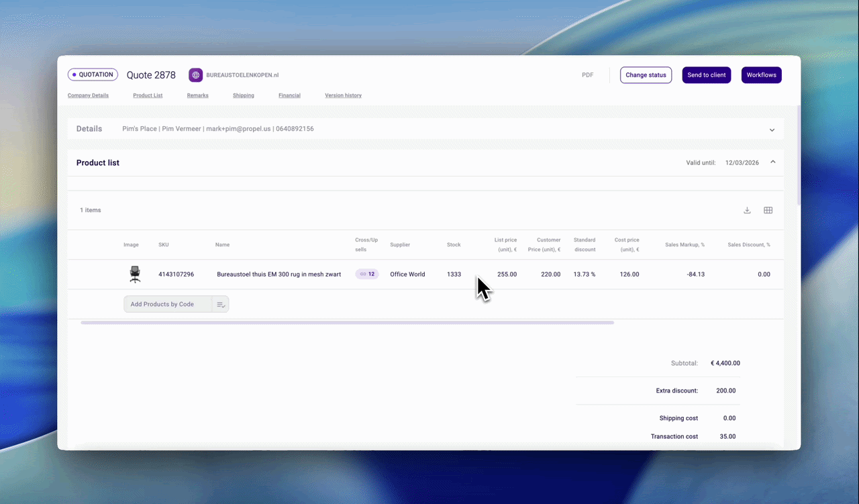This screenshot has width=859, height=504.
Task: Open the table columns grid icon
Action: 768,210
